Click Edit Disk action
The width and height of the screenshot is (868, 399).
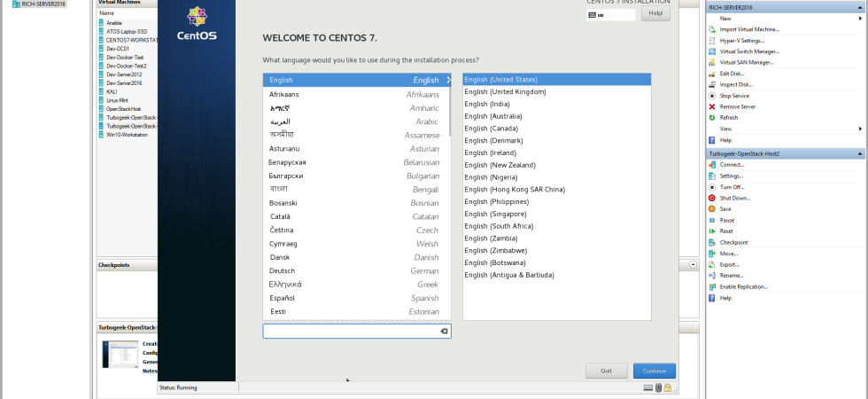[x=732, y=74]
